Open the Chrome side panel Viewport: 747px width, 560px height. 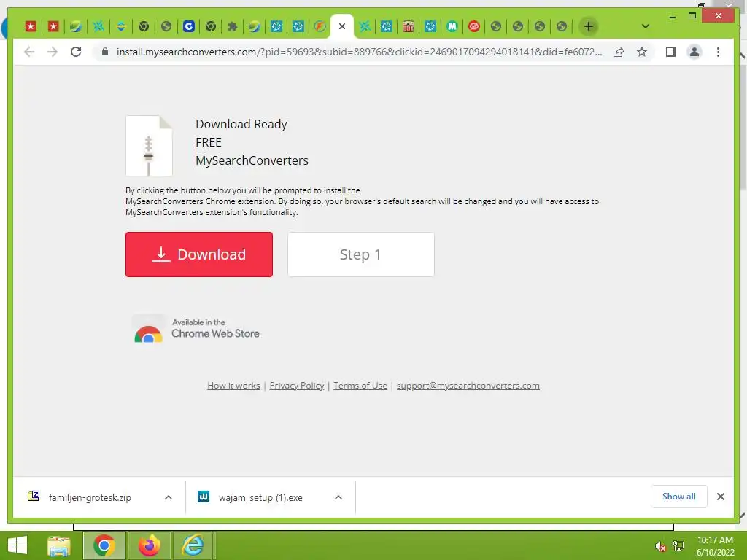click(x=671, y=52)
